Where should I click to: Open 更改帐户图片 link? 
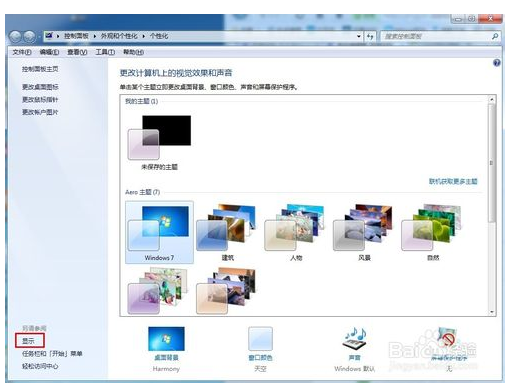(x=40, y=112)
